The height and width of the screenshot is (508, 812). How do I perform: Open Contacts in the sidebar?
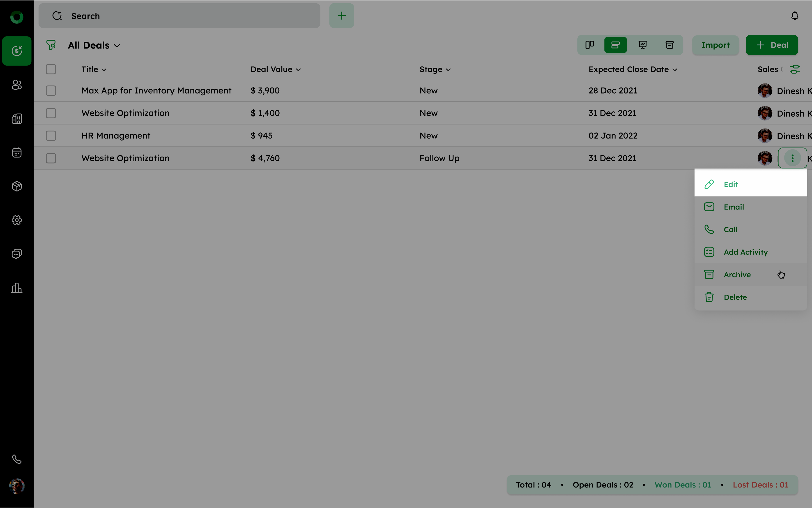coord(17,85)
